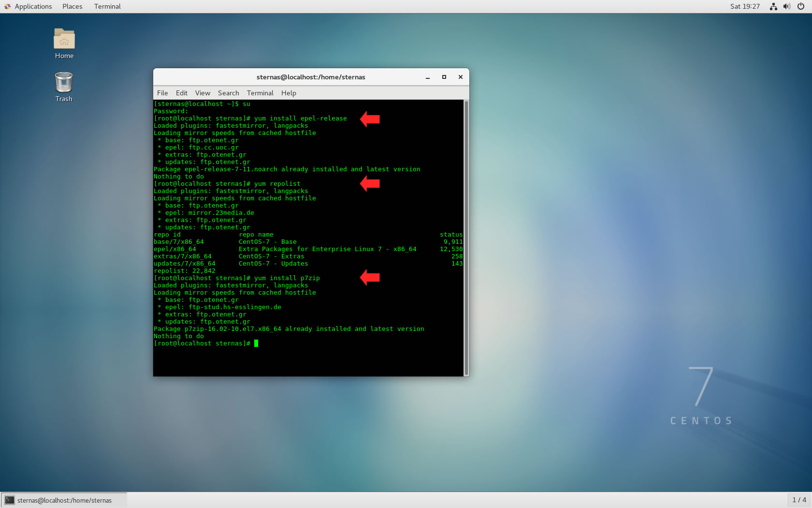Click the 1 / 4 workspace switcher
This screenshot has width=812, height=508.
tap(799, 500)
